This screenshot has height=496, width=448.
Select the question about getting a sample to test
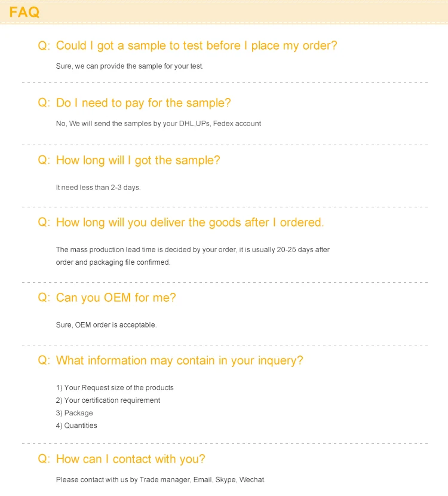pos(197,45)
